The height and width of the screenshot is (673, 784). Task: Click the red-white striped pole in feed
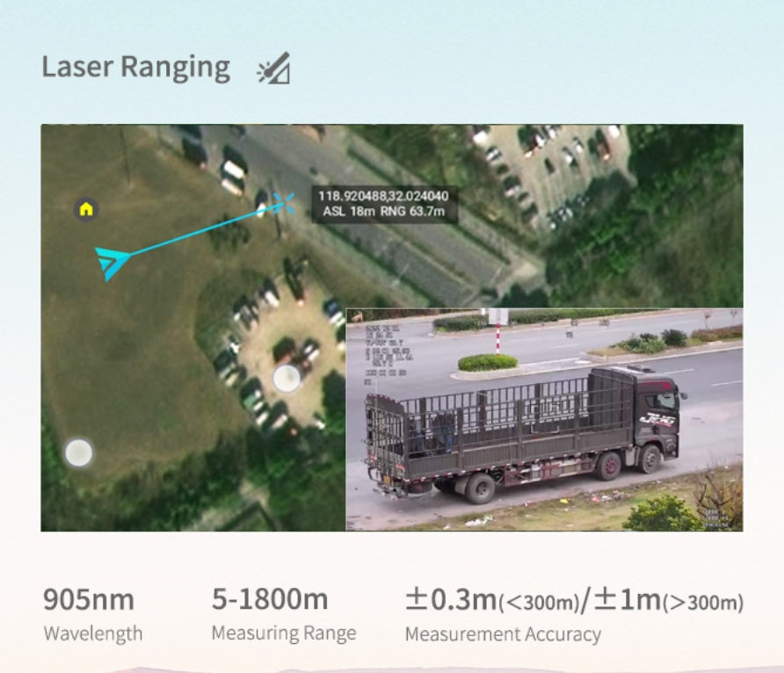(497, 339)
